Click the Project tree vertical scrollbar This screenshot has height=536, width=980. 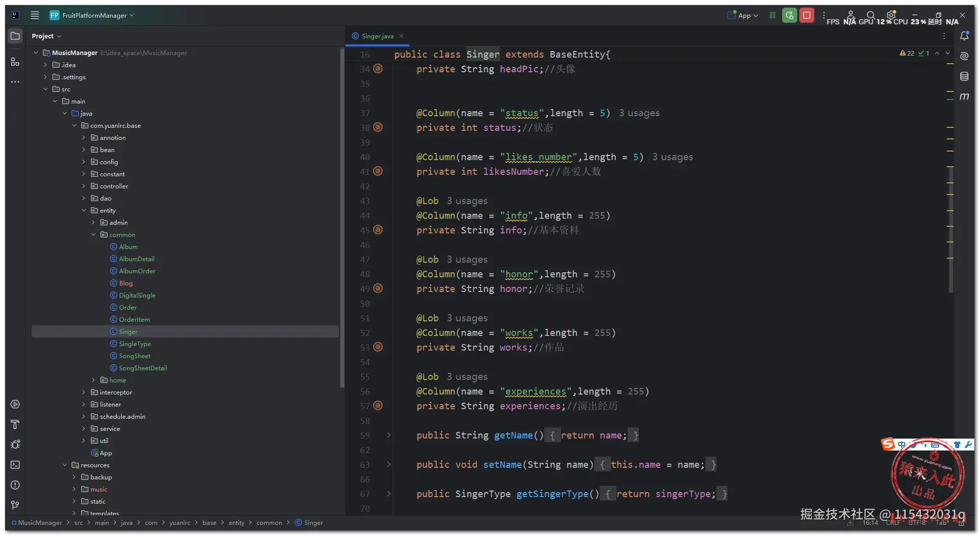click(342, 217)
